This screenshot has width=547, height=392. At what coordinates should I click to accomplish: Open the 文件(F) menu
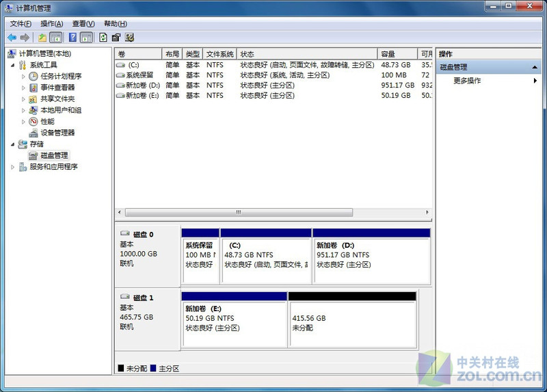(x=21, y=24)
